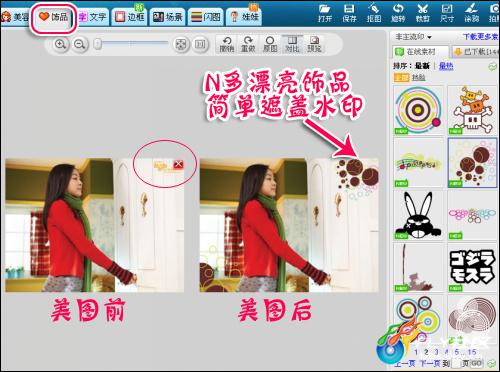Switch to the 文字 text tab
This screenshot has height=372, width=500.
click(93, 16)
